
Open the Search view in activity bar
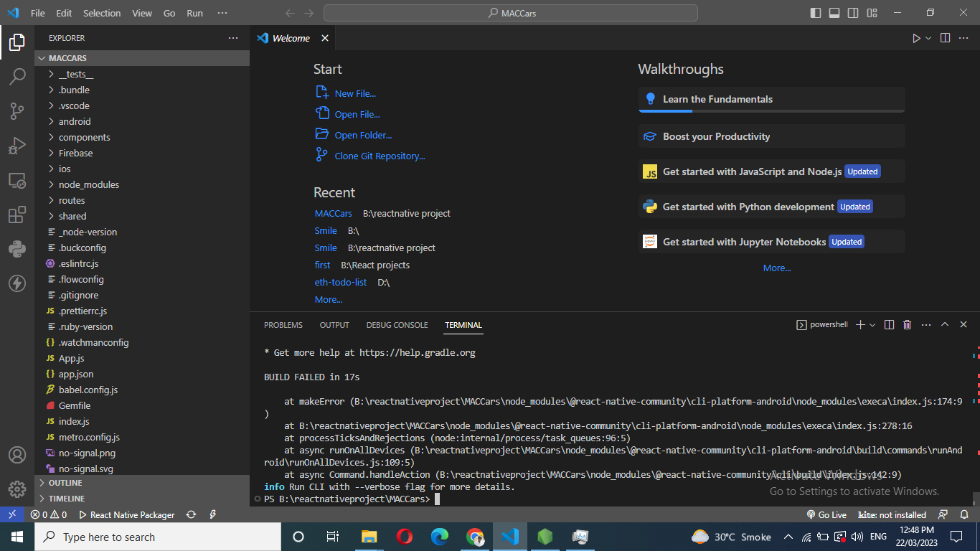pyautogui.click(x=17, y=77)
